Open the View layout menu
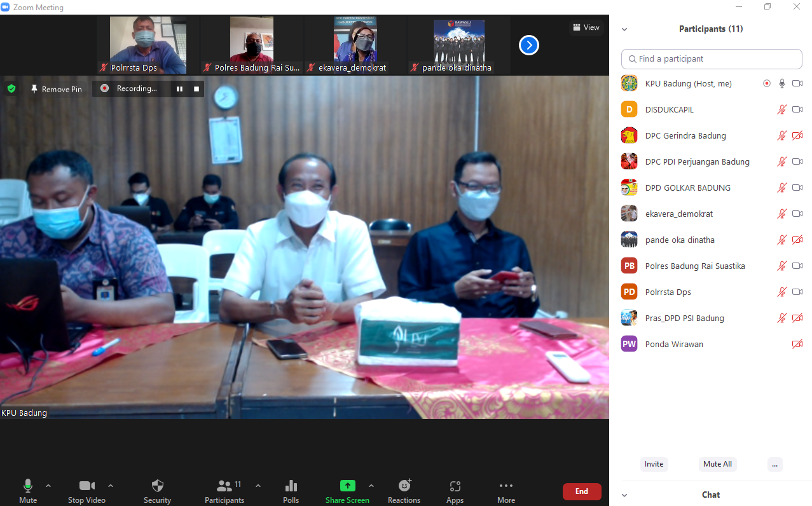The image size is (812, 506). tap(586, 27)
